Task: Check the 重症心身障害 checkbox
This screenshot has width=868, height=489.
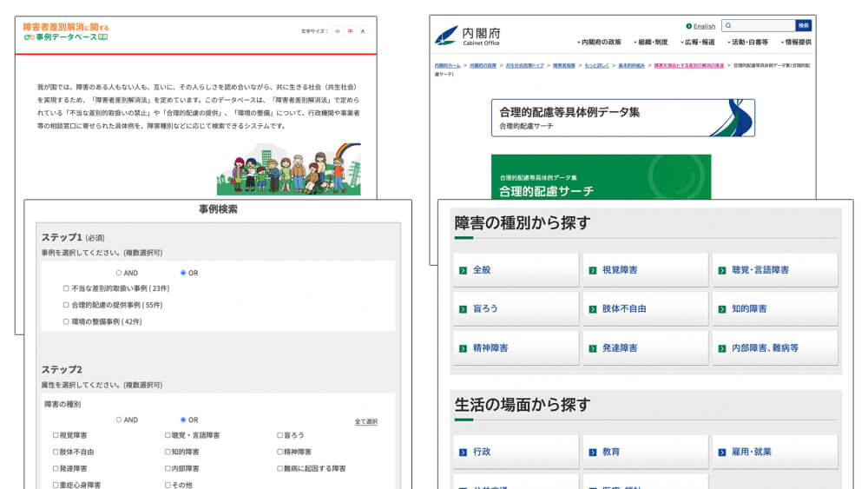Action: coord(56,486)
